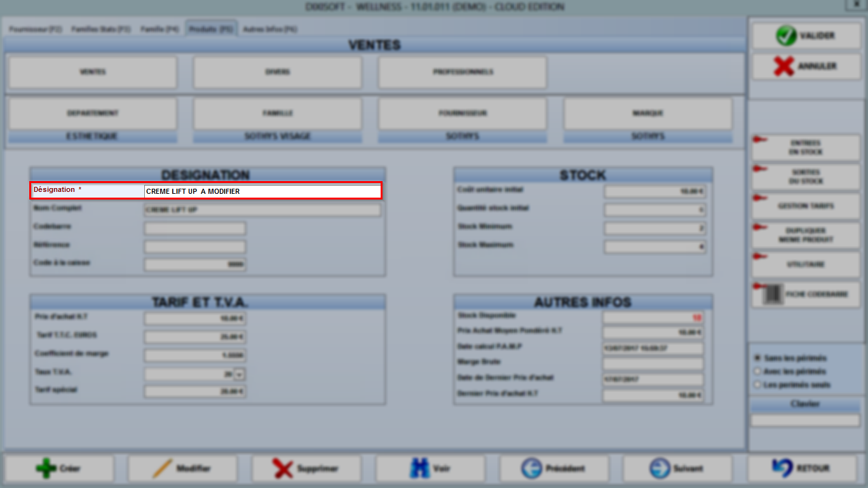868x488 pixels.
Task: Click the red pin on Sorties du stock
Action: tap(760, 169)
